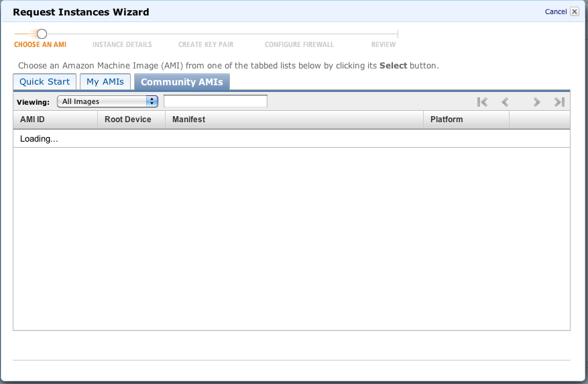Screen dimensions: 588x384
Task: Close the wizard with the X icon
Action: tap(575, 11)
